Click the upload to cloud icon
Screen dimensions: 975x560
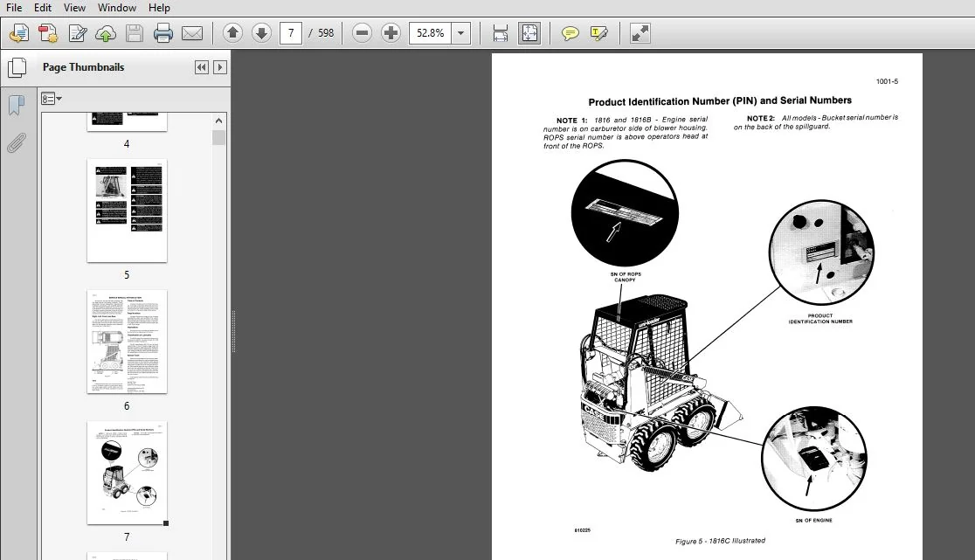[106, 33]
